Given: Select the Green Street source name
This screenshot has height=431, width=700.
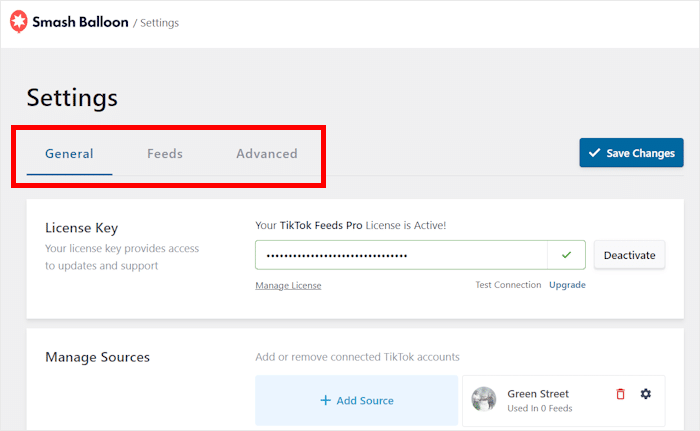Looking at the screenshot, I should tap(540, 393).
